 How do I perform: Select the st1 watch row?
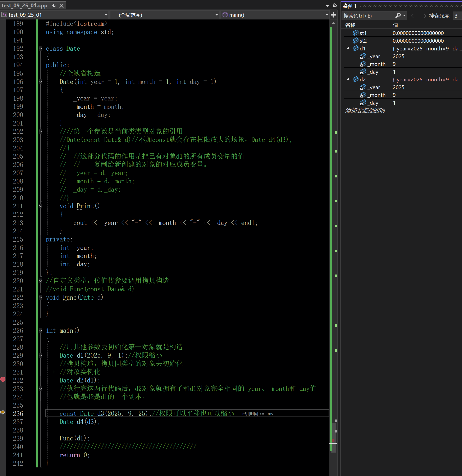click(403, 33)
